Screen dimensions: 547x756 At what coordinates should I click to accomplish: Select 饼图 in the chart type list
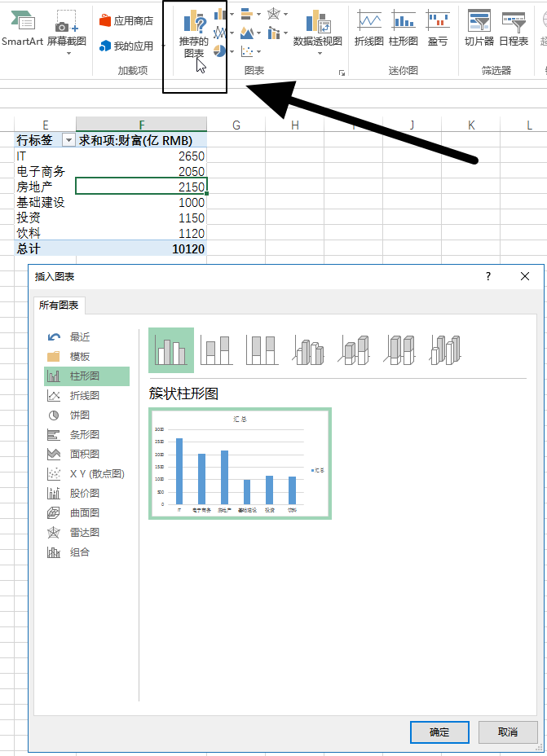[79, 415]
